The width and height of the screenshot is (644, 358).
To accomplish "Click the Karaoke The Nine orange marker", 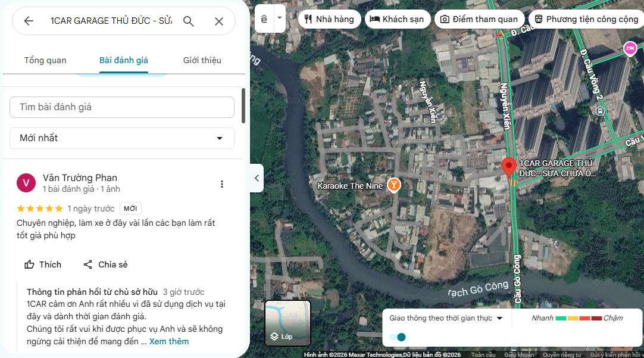I will 394,185.
